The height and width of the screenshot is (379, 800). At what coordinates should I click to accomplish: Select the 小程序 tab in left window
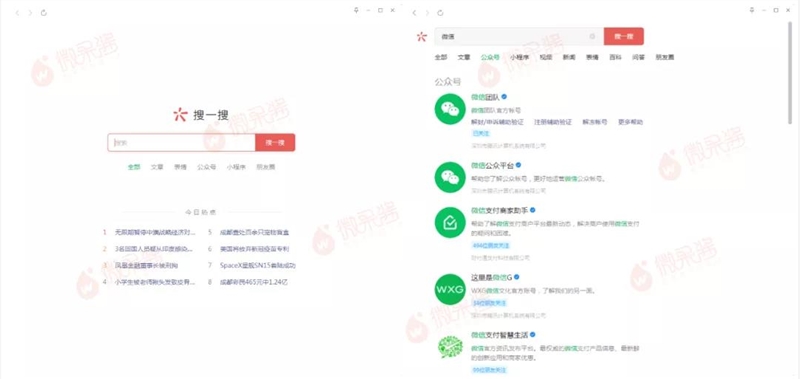[236, 167]
